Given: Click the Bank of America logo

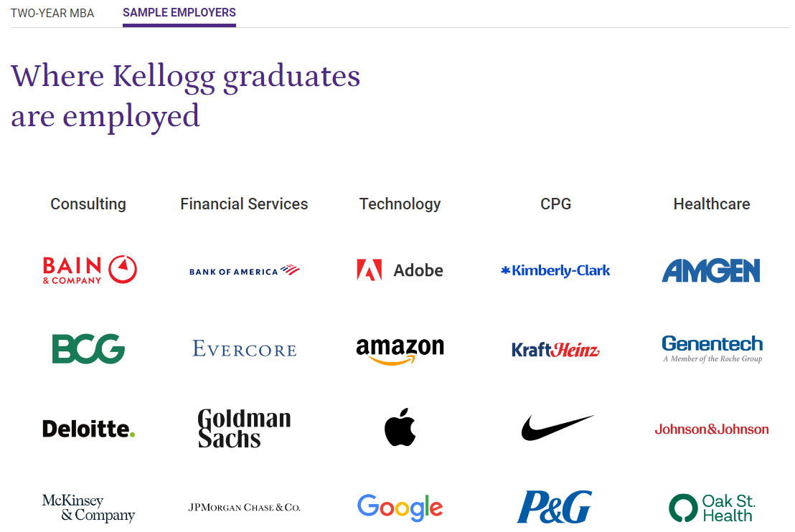Looking at the screenshot, I should click(244, 271).
